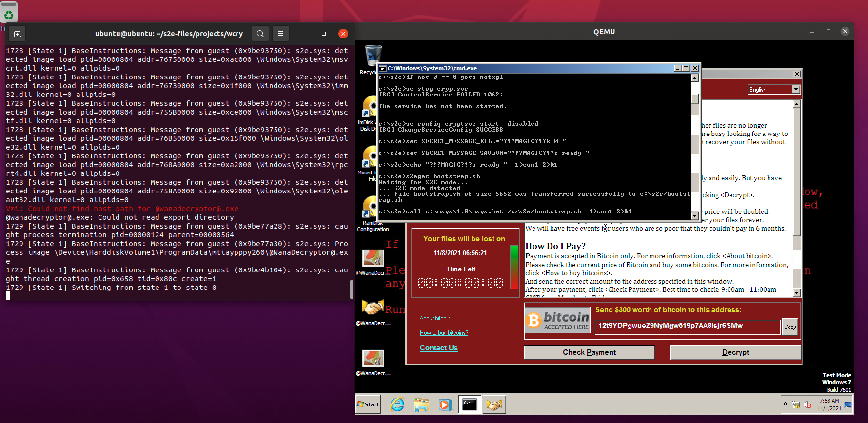Launch Internet Explorer from taskbar
868x423 pixels.
(397, 404)
